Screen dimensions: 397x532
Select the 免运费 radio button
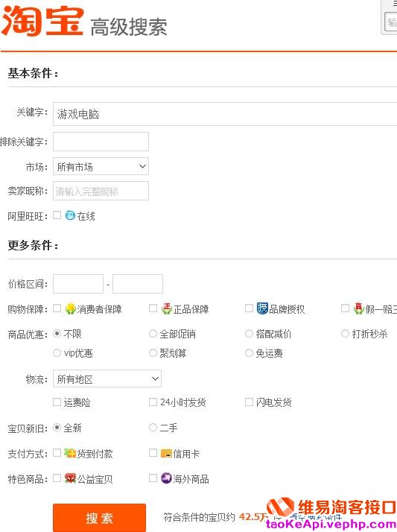click(249, 353)
